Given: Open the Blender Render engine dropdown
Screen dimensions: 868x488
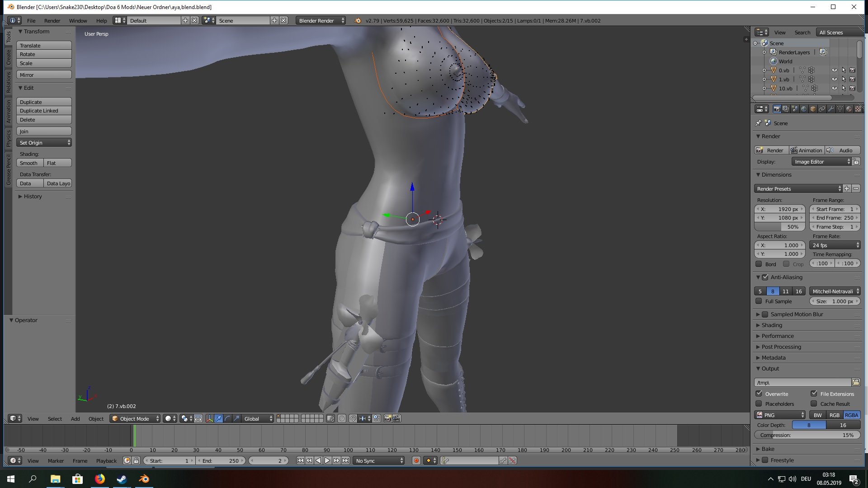Looking at the screenshot, I should click(321, 20).
